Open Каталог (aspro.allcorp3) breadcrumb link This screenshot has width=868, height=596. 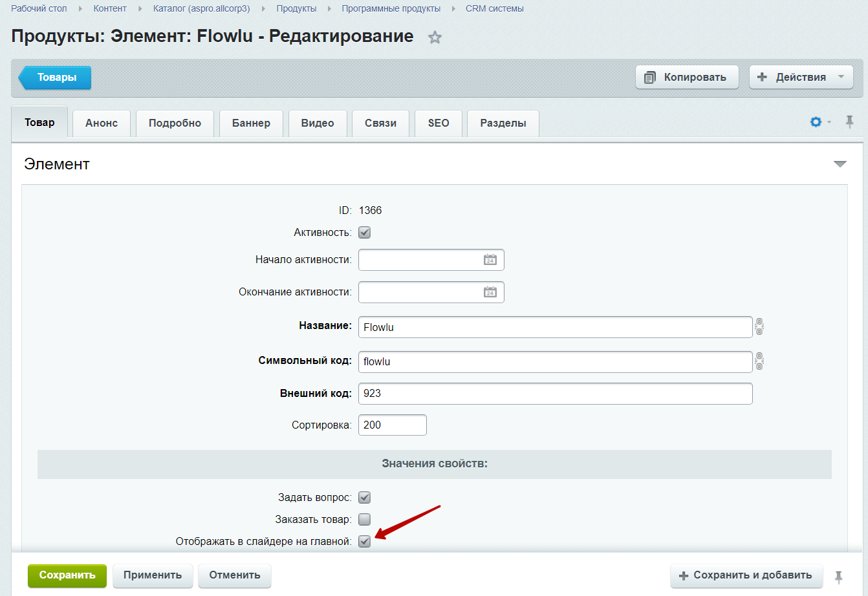click(x=201, y=9)
